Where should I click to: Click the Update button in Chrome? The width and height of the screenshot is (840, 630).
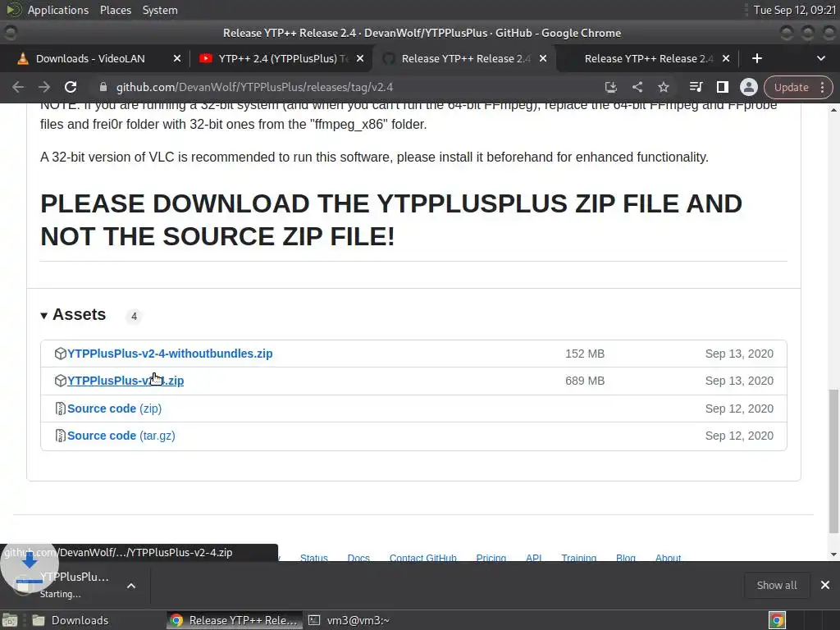791,87
